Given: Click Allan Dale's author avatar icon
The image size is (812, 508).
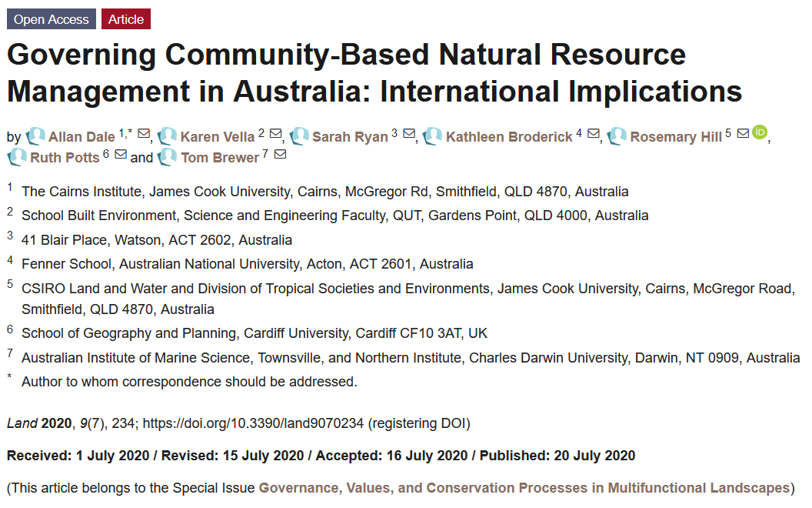Looking at the screenshot, I should tap(35, 136).
